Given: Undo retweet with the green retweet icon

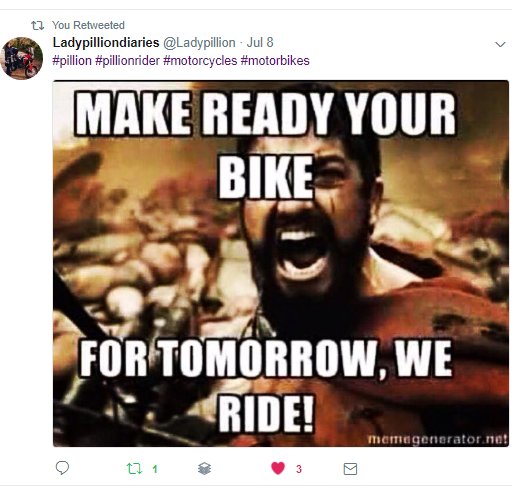Looking at the screenshot, I should (x=134, y=469).
